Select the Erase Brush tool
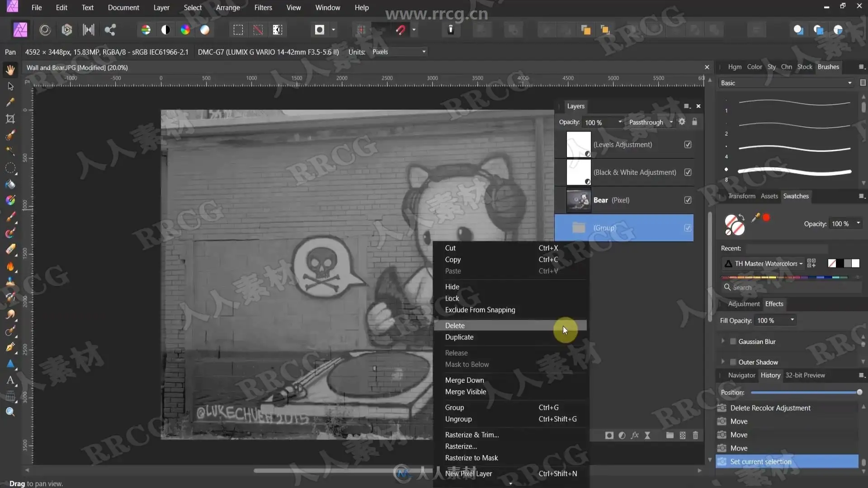This screenshot has width=868, height=488. tap(10, 249)
